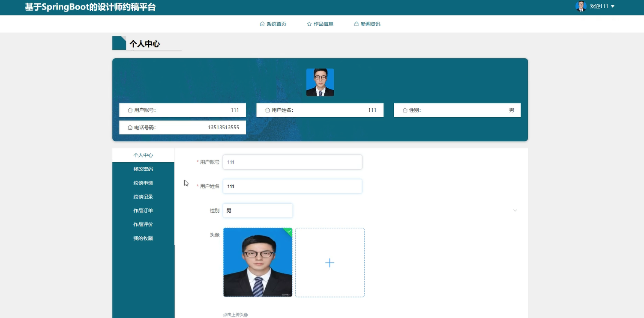Viewport: 644px width, 318px height.
Task: Click the home icon beside 系统首页
Action: [x=262, y=24]
